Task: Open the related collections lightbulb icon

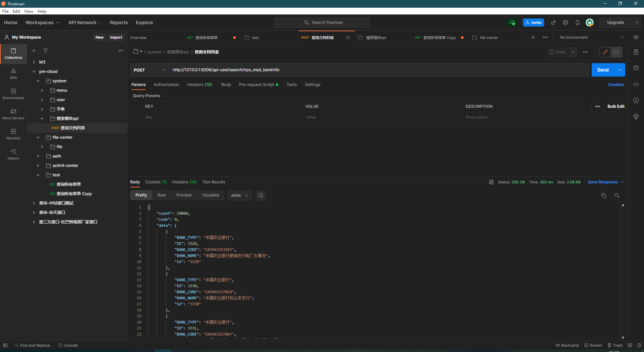Action: click(x=636, y=117)
